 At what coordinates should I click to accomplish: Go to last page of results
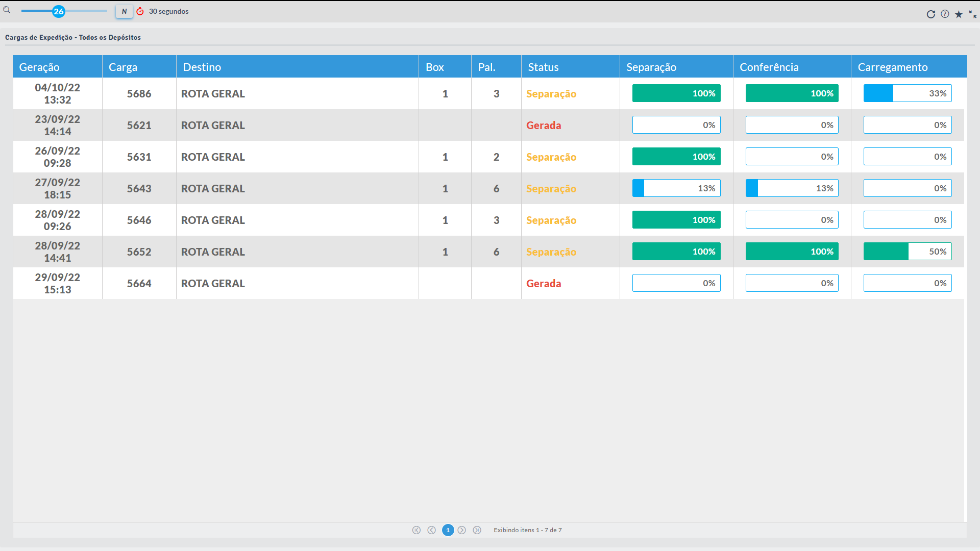477,530
